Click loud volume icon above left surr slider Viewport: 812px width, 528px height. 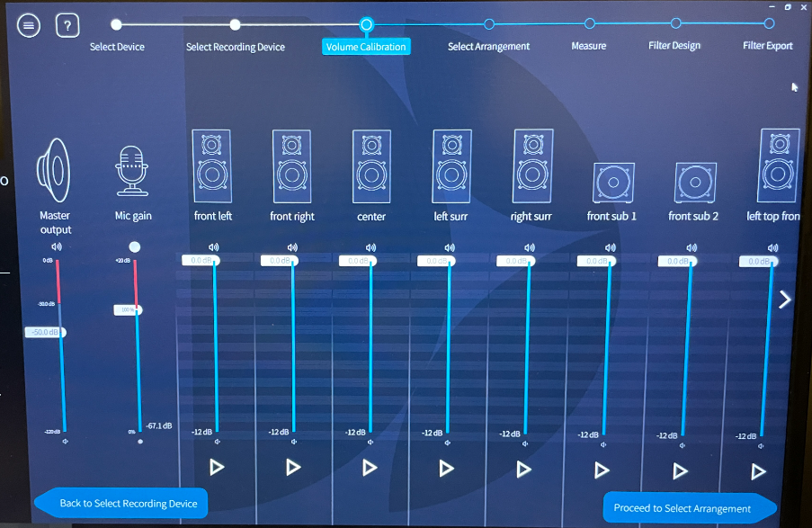pos(450,247)
